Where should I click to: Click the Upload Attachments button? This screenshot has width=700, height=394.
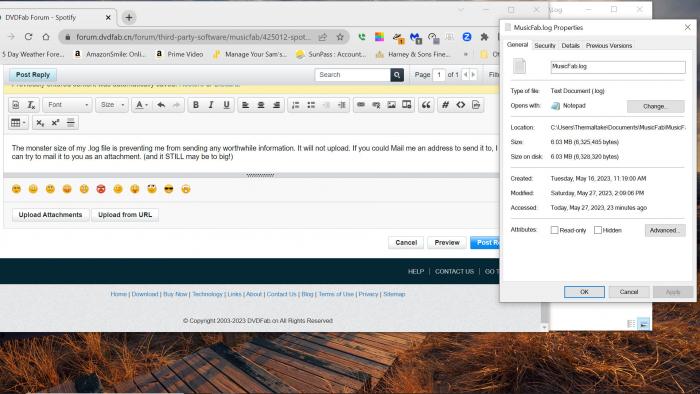tap(50, 215)
